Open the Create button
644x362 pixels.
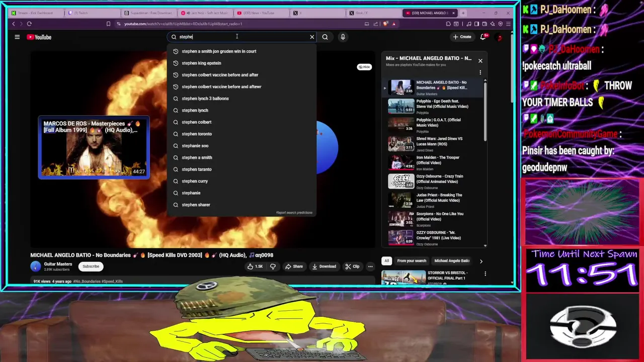(462, 37)
